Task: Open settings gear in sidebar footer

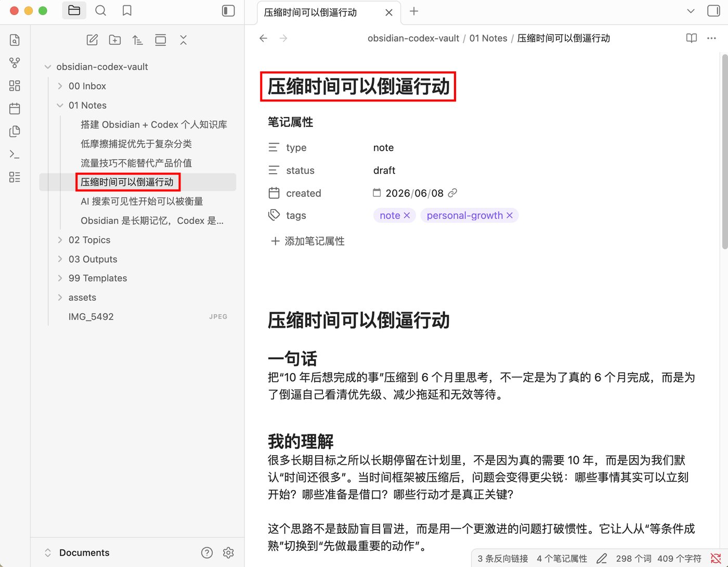Action: pos(228,552)
